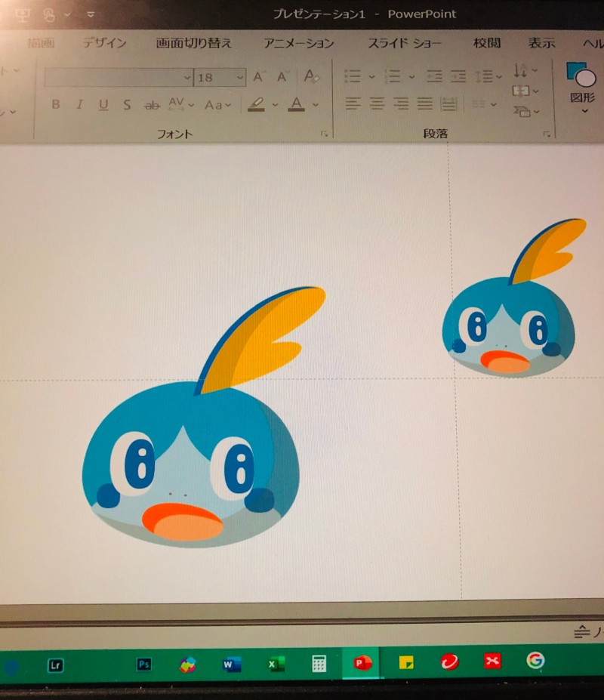Open the 図形 shapes gallery
The width and height of the screenshot is (604, 700).
tap(582, 88)
